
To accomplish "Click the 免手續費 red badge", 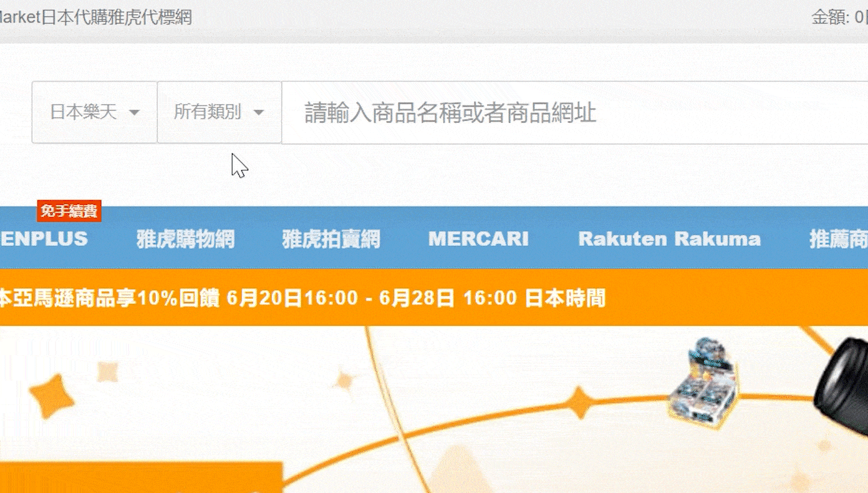I will [x=69, y=211].
